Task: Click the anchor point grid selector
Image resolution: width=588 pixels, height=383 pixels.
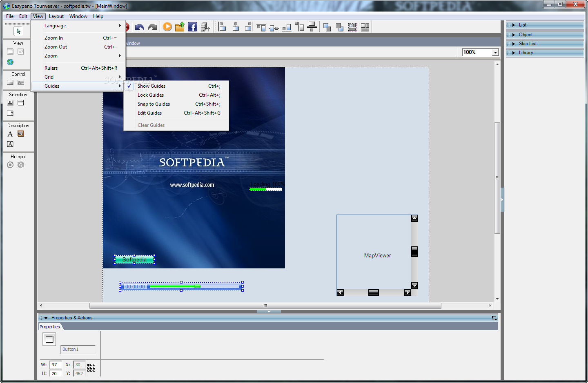Action: (91, 368)
